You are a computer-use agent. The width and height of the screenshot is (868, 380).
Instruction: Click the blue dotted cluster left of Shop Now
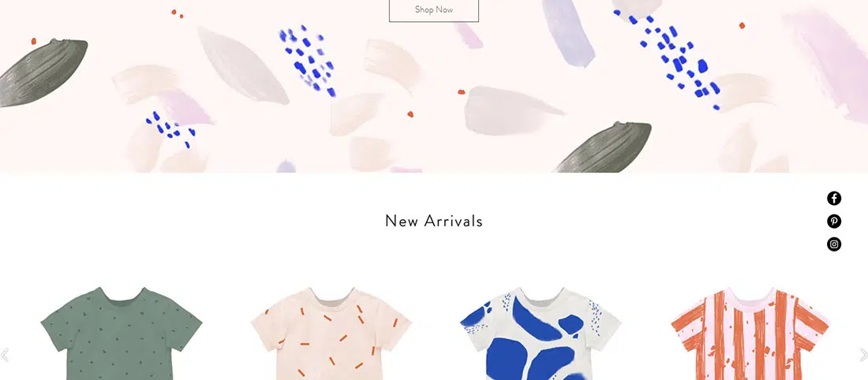pyautogui.click(x=309, y=60)
